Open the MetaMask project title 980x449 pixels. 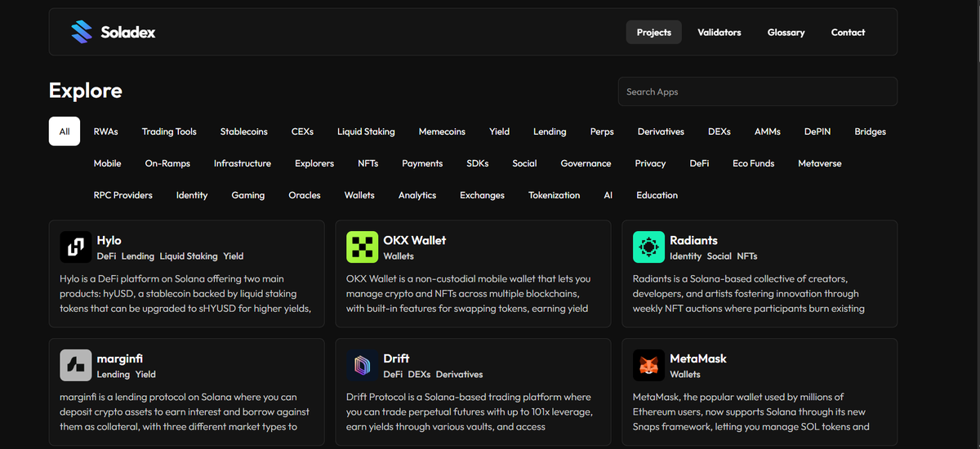point(698,358)
